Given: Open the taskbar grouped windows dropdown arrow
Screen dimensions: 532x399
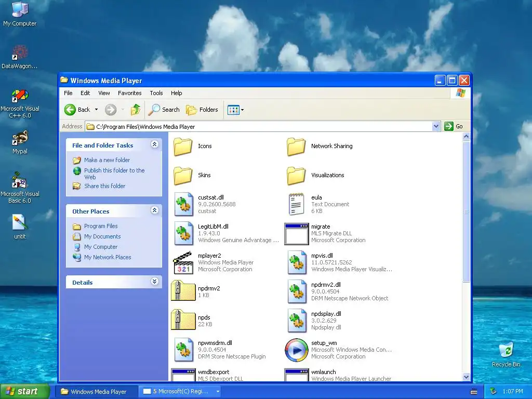Looking at the screenshot, I should point(218,392).
